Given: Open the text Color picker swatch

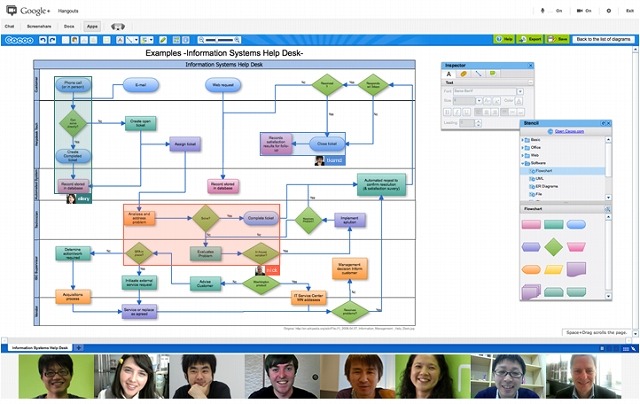Looking at the screenshot, I should point(518,100).
